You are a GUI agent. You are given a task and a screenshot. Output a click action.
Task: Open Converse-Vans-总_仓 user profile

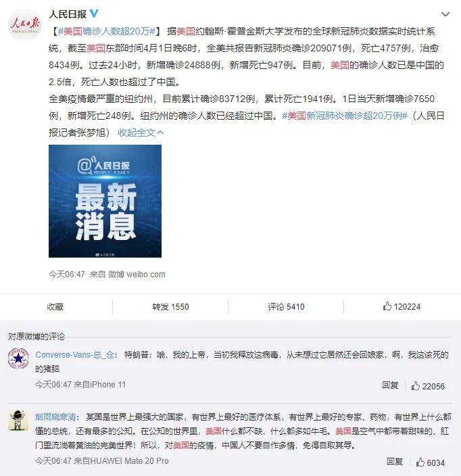pyautogui.click(x=74, y=354)
